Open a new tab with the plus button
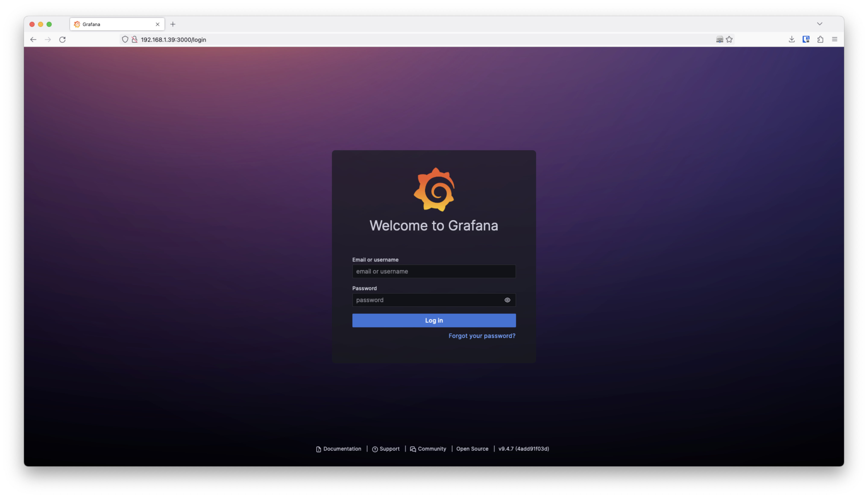Image resolution: width=868 pixels, height=498 pixels. tap(173, 24)
